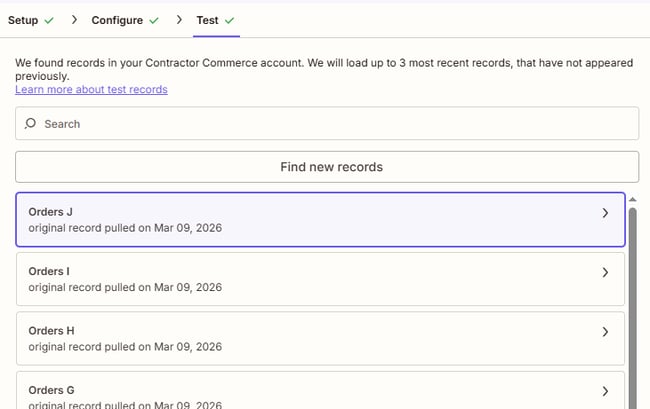Image resolution: width=650 pixels, height=409 pixels.
Task: Select the Orders H record title
Action: 50,330
